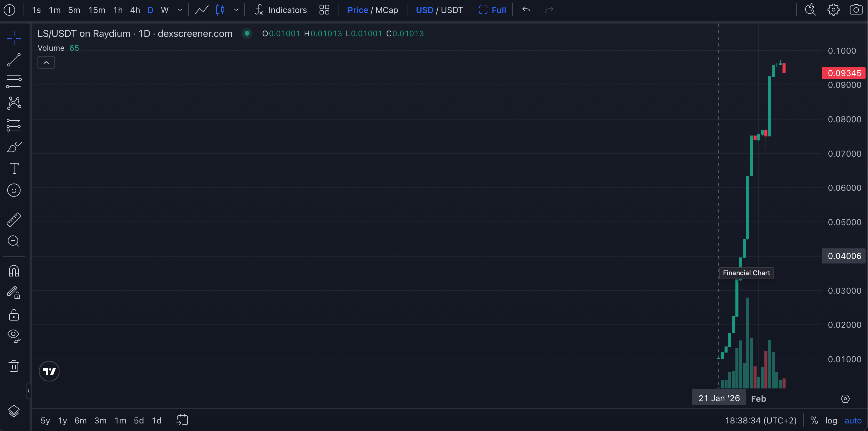
Task: Switch to 4h timeframe
Action: [x=135, y=10]
